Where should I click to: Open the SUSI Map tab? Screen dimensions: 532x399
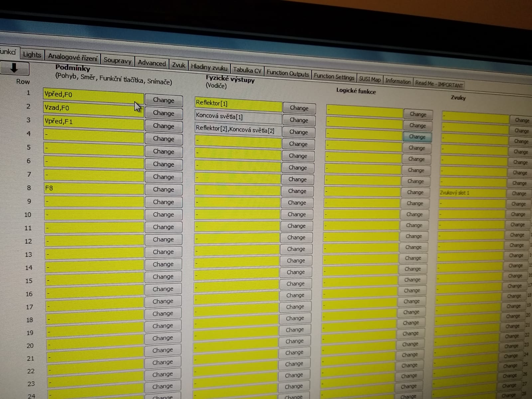click(370, 79)
